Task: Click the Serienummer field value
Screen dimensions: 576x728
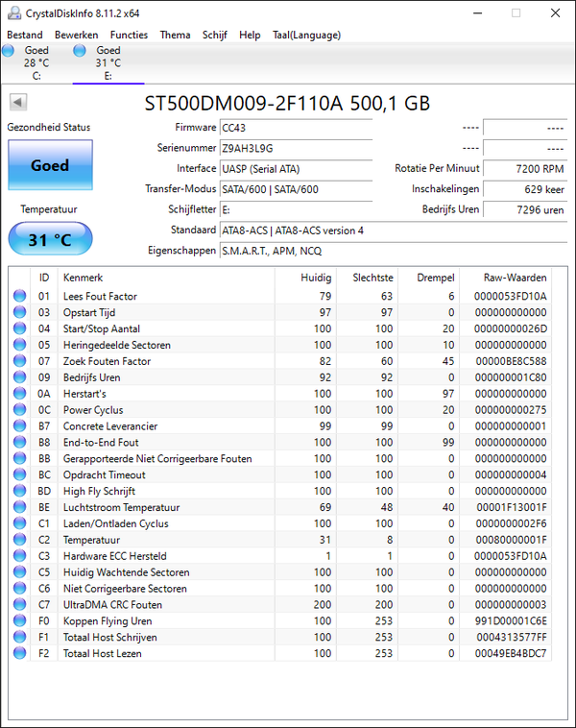Action: 295,148
